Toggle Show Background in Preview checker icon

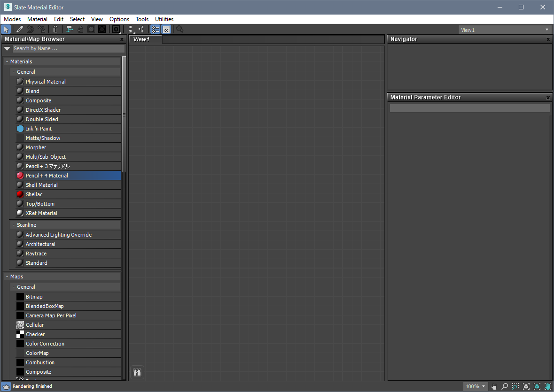101,30
